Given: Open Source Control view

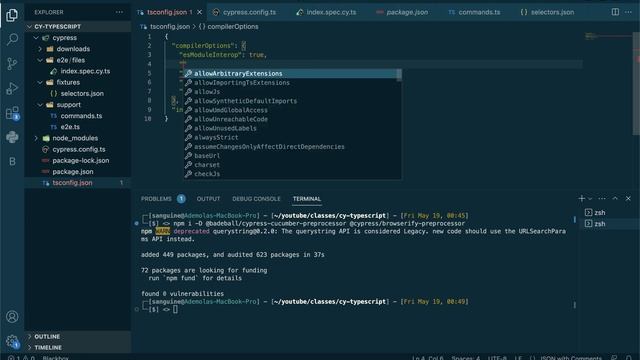Looking at the screenshot, I should (x=12, y=63).
